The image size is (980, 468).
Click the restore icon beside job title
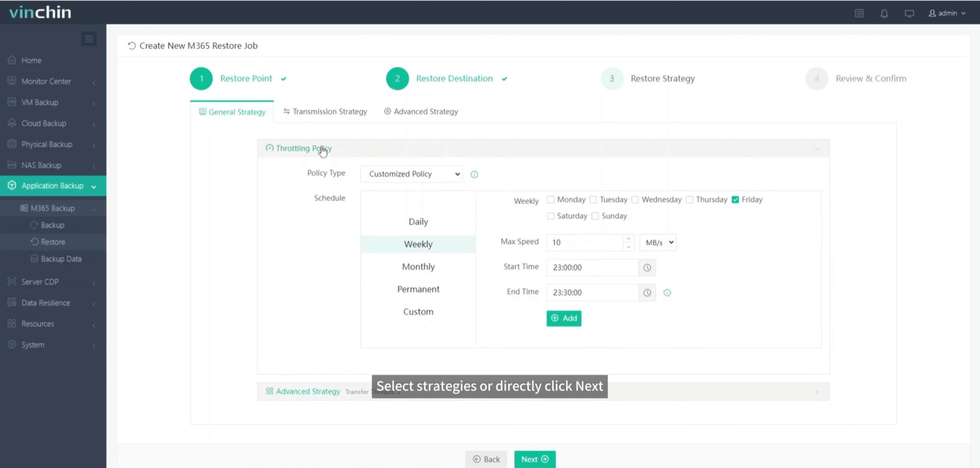coord(132,46)
